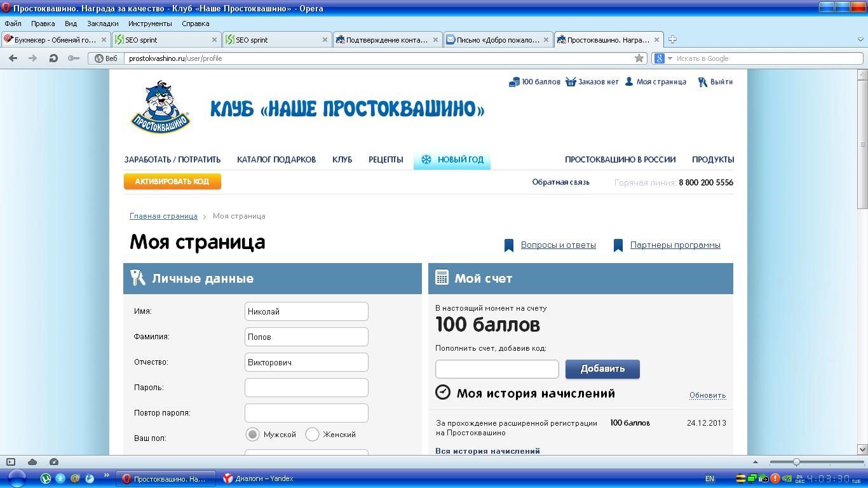This screenshot has height=488, width=868.
Task: Reload the page with the refresh icon
Action: click(53, 58)
